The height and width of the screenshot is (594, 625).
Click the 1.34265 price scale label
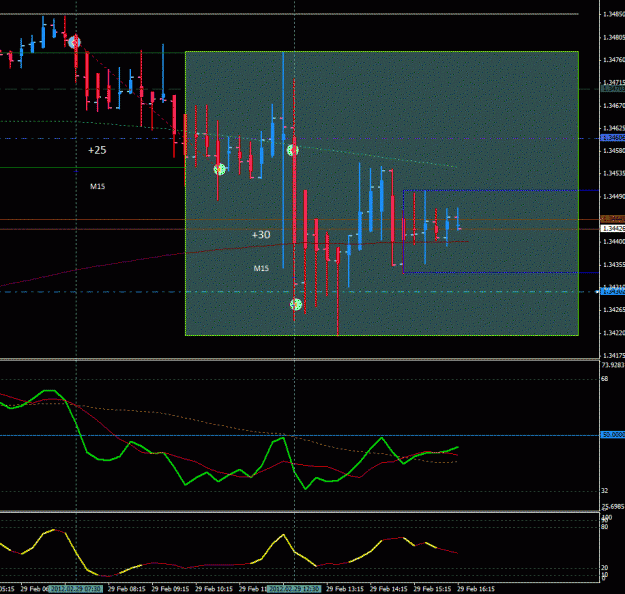click(613, 310)
